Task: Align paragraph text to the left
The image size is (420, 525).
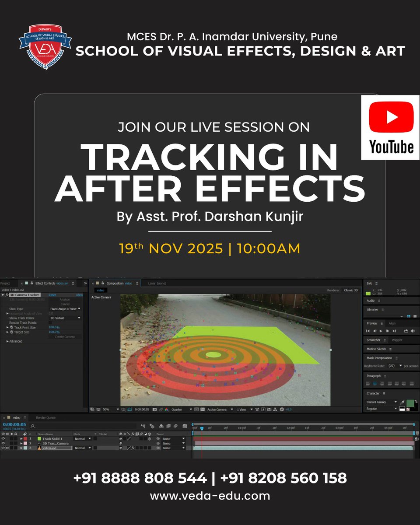Action: click(x=368, y=384)
